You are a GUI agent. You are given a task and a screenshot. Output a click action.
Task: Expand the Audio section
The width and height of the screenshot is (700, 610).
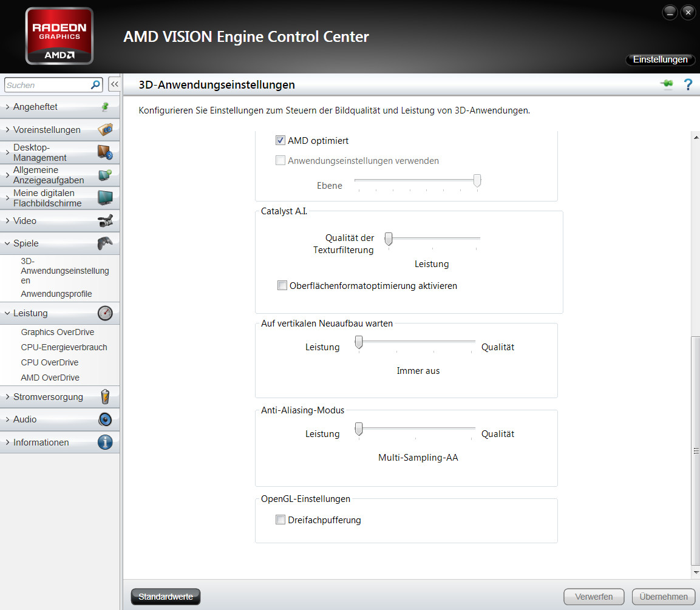tap(60, 419)
